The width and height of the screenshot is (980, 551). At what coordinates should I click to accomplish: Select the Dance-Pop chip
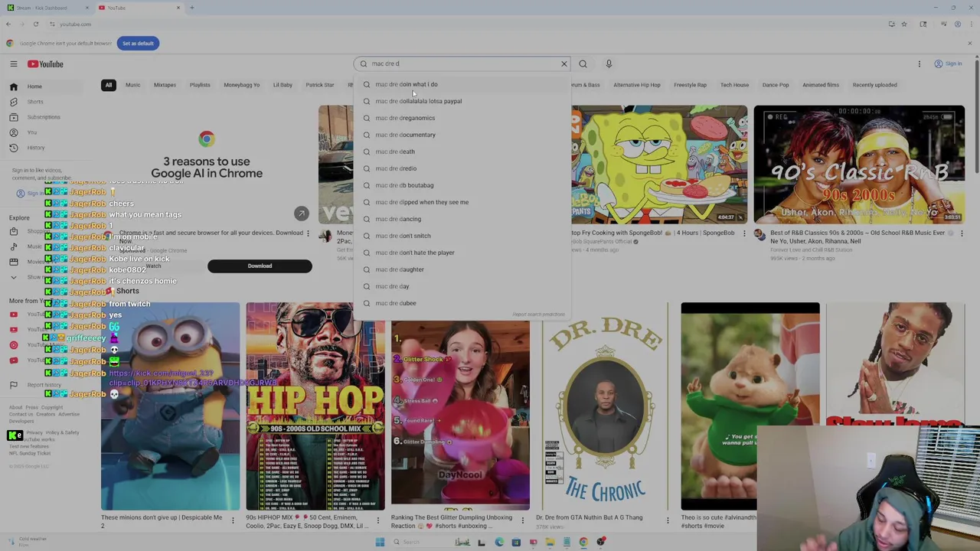775,85
